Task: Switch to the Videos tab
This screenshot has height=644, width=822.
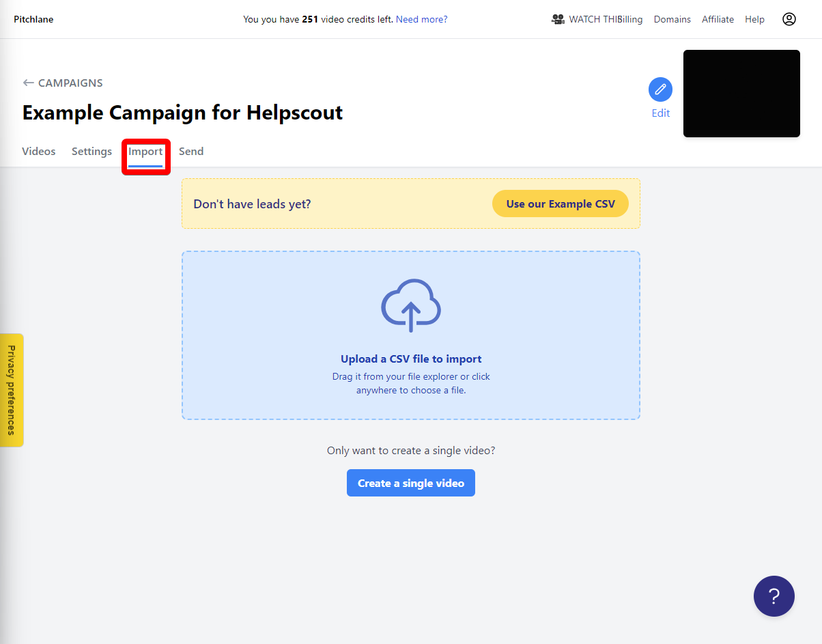Action: pyautogui.click(x=39, y=152)
